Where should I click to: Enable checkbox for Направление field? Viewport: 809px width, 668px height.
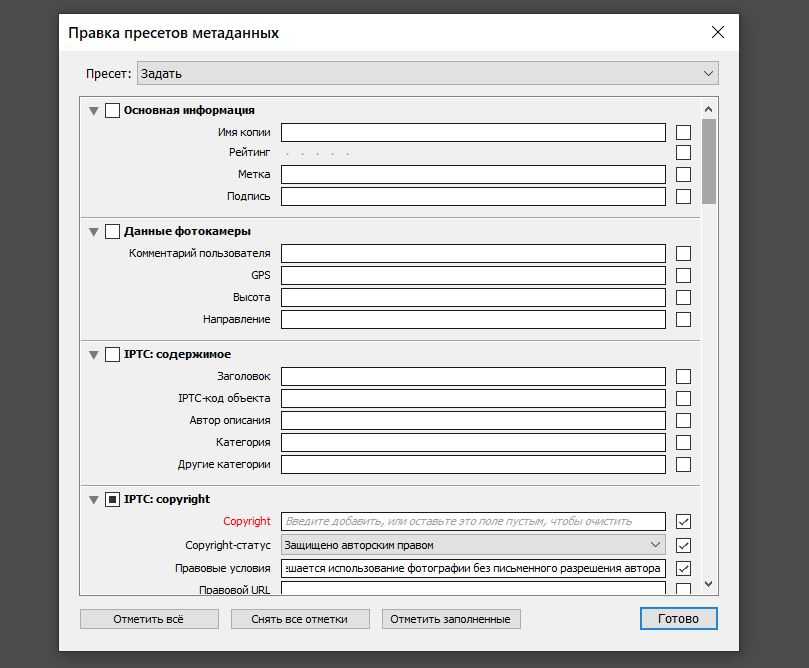point(683,319)
